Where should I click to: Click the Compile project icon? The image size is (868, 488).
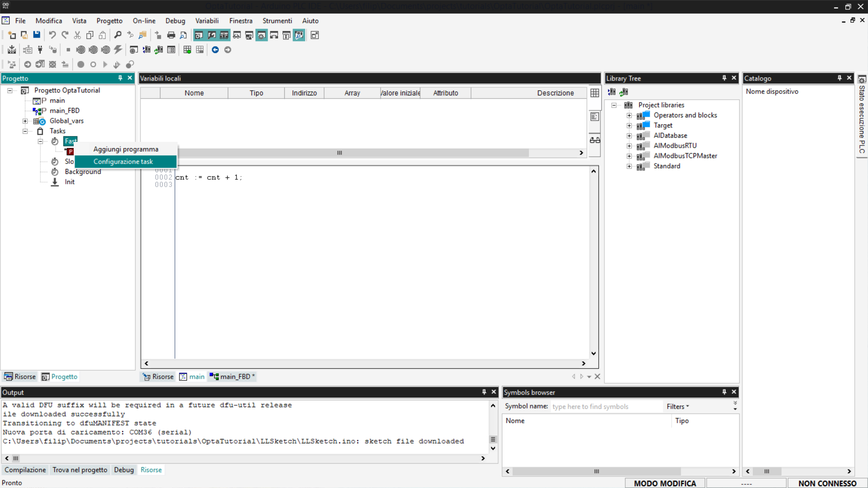[12, 50]
